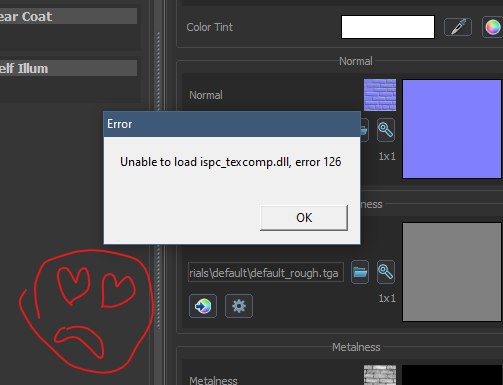Open the blue Normal map preview
This screenshot has width=503, height=385.
(x=452, y=129)
